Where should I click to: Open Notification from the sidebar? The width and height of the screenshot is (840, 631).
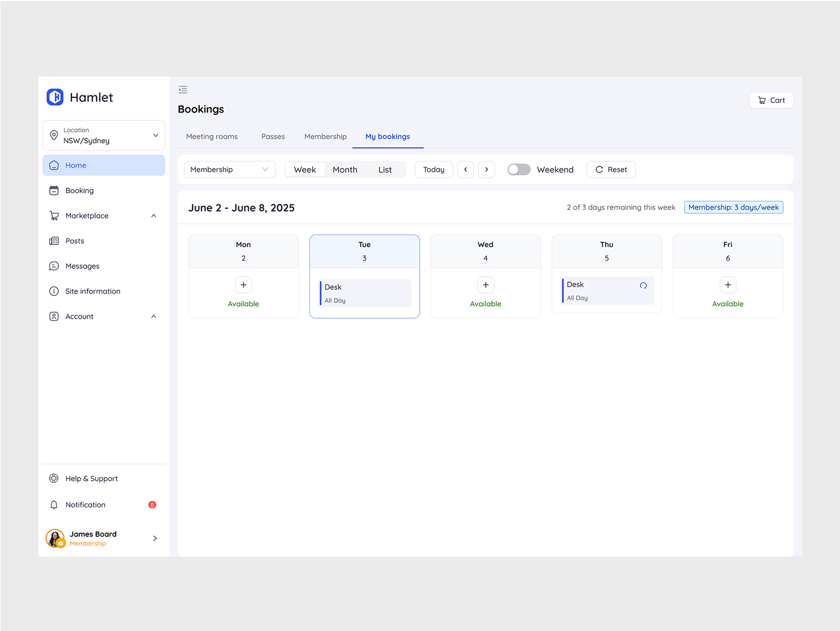pyautogui.click(x=85, y=505)
